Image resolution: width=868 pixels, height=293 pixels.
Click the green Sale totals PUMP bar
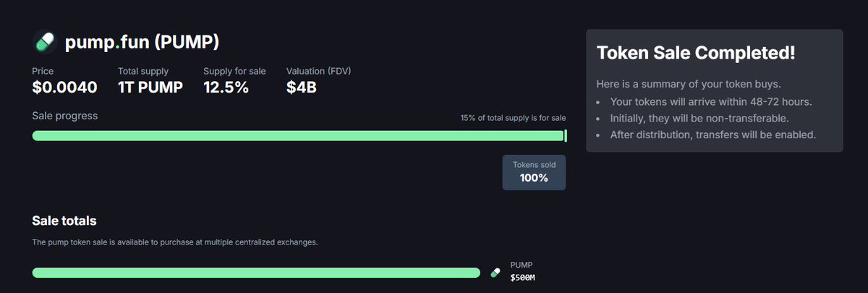pos(256,273)
